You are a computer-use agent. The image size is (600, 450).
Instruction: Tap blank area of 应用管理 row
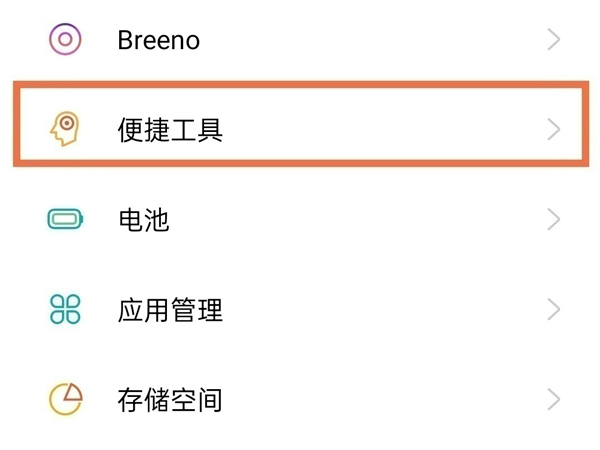tap(380, 310)
